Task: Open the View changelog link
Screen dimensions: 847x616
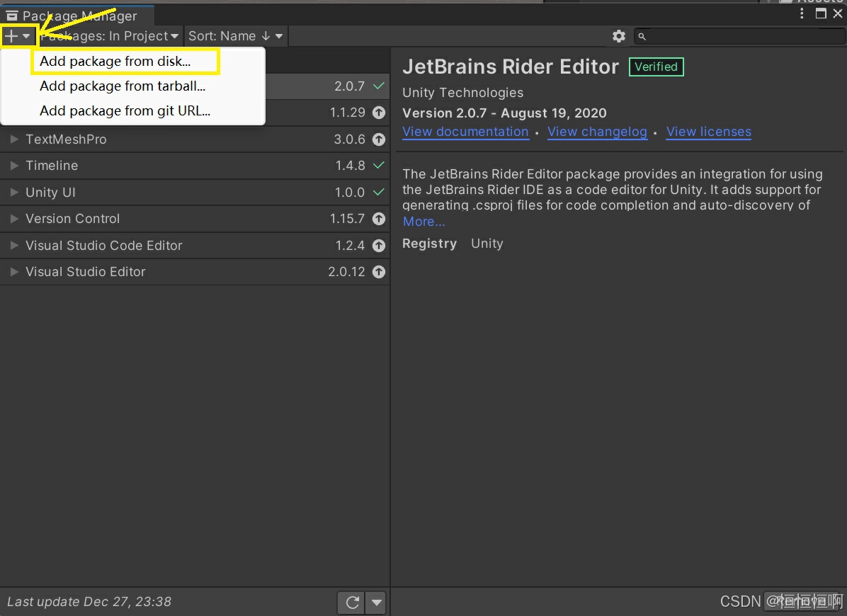Action: click(598, 132)
